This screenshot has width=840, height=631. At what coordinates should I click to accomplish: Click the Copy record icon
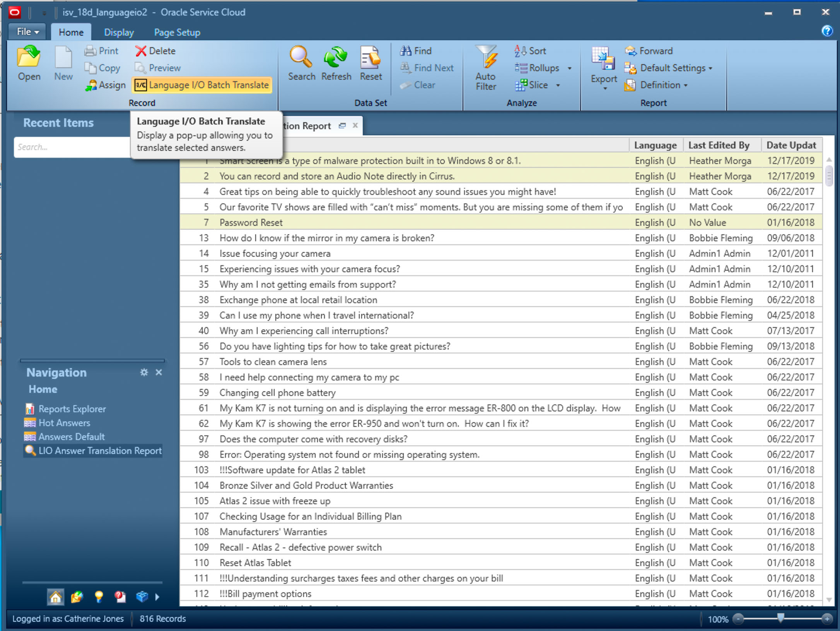(x=90, y=68)
